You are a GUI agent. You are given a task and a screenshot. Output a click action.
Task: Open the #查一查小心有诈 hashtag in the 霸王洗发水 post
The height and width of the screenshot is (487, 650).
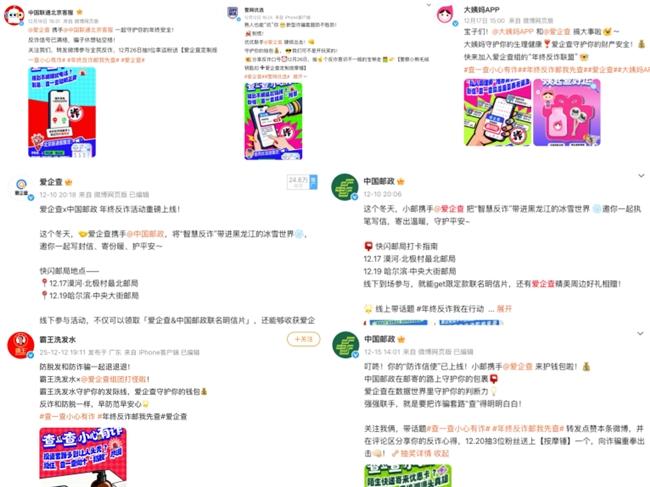pos(67,417)
